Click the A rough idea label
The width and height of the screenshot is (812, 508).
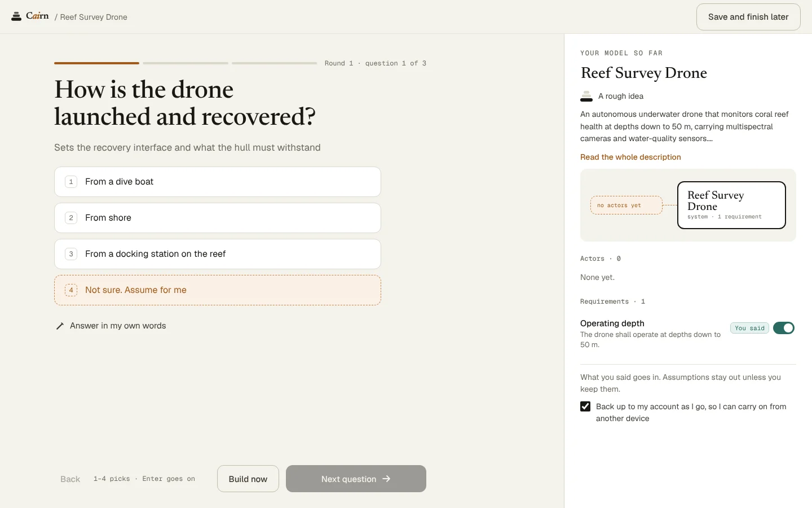(621, 96)
